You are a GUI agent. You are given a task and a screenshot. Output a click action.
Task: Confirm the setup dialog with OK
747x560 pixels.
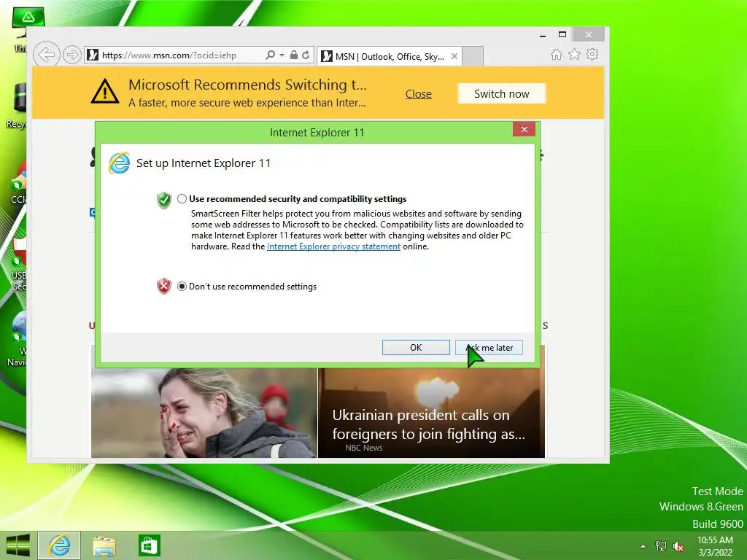(x=416, y=348)
